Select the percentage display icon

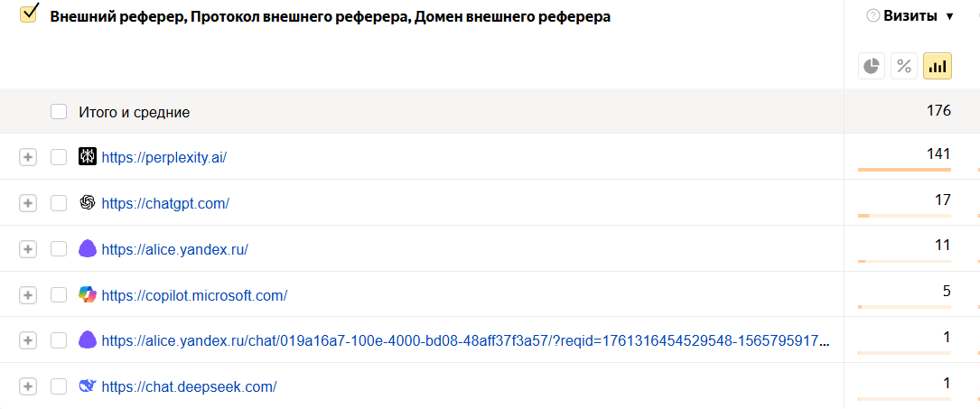tap(904, 66)
